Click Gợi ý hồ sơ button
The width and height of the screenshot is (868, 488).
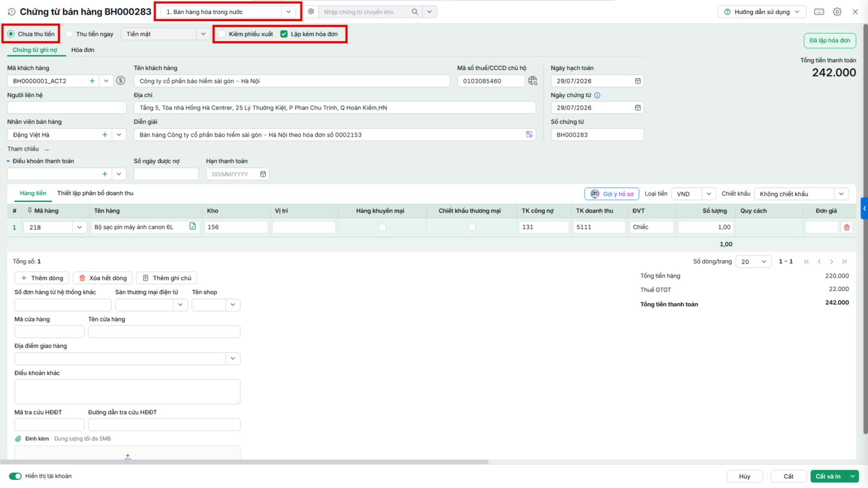coord(612,194)
